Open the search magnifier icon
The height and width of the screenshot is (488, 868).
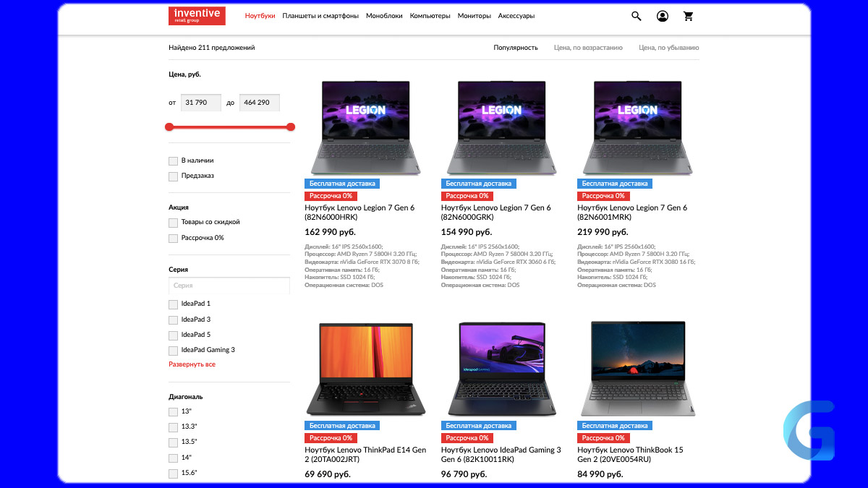pyautogui.click(x=637, y=16)
